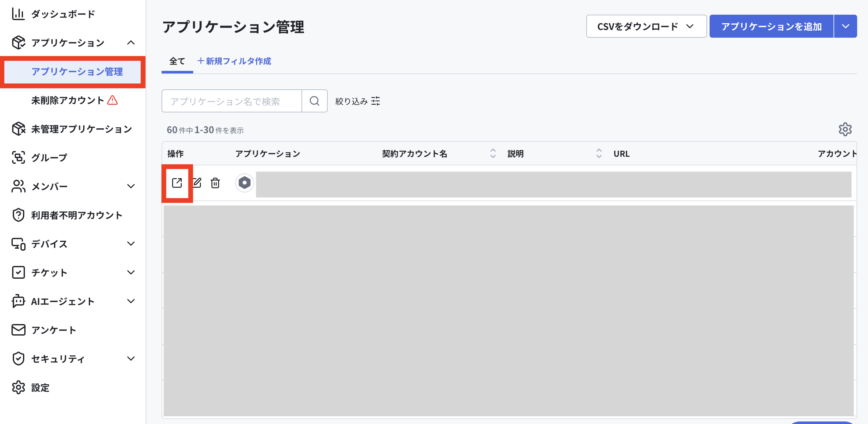Click the 操作 column header
Image resolution: width=868 pixels, height=424 pixels.
click(x=176, y=154)
